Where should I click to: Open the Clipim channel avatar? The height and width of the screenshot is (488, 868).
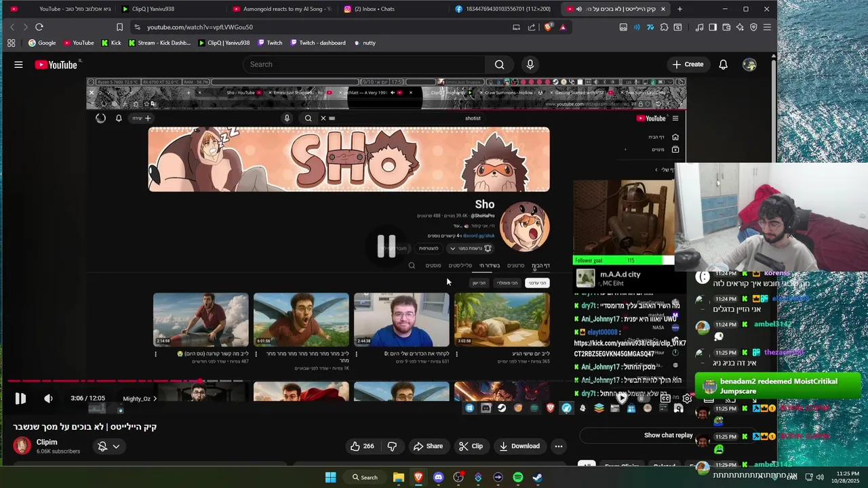coord(22,445)
